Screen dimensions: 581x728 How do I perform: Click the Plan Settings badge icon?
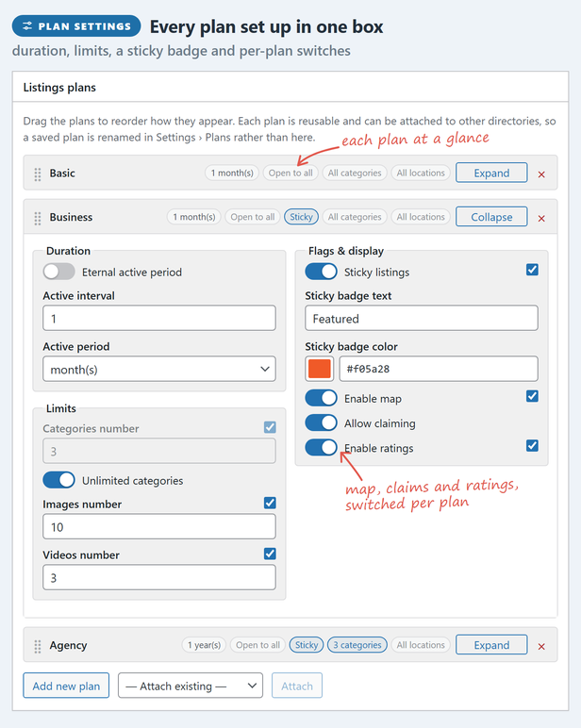27,26
